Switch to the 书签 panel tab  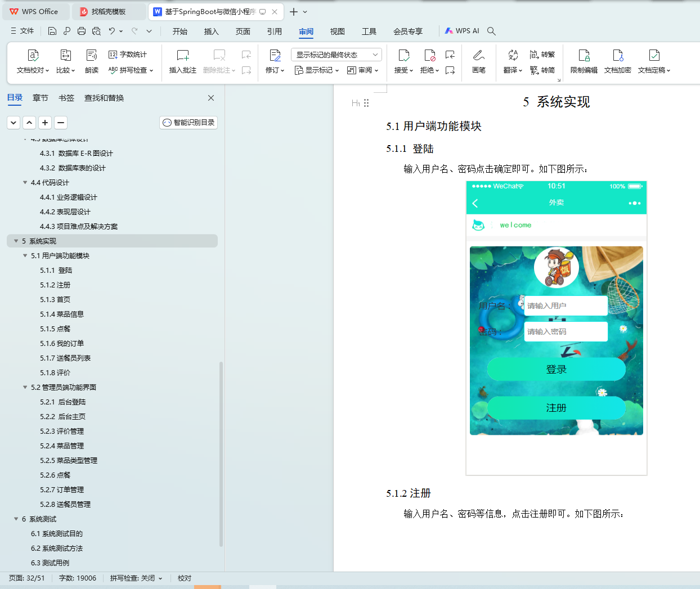pos(66,98)
